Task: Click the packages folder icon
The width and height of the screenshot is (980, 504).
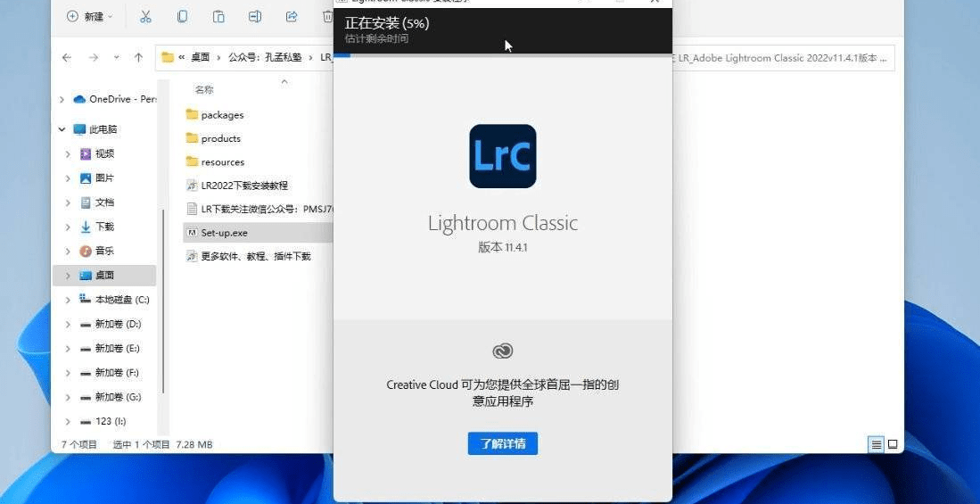Action: 192,114
